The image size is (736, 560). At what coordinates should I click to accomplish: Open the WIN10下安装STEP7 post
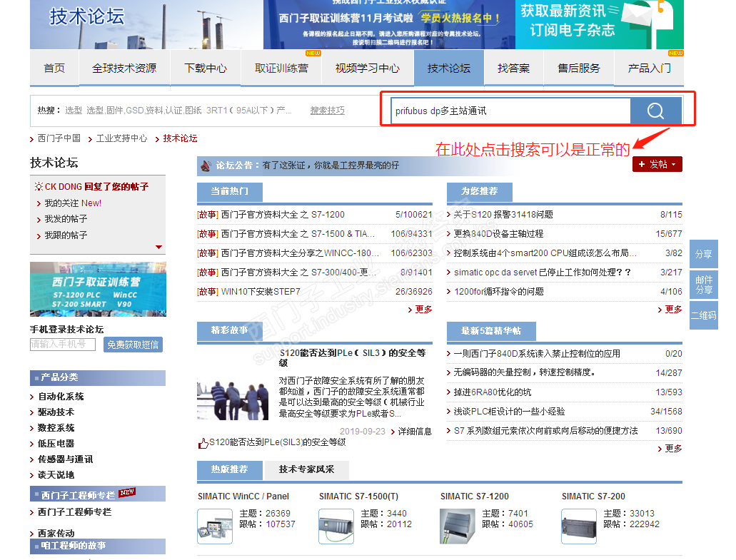tap(261, 292)
